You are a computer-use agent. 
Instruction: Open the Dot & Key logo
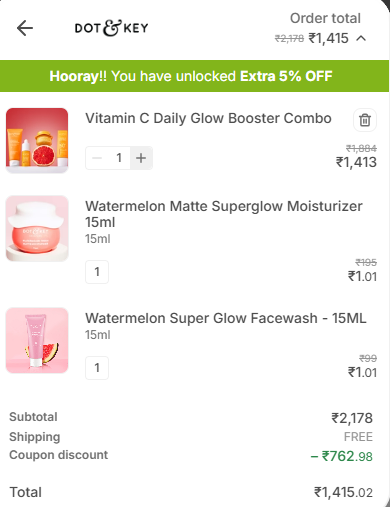[x=111, y=28]
